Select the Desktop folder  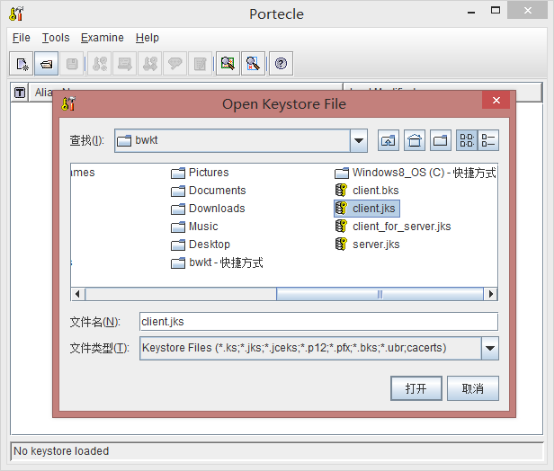(200, 245)
